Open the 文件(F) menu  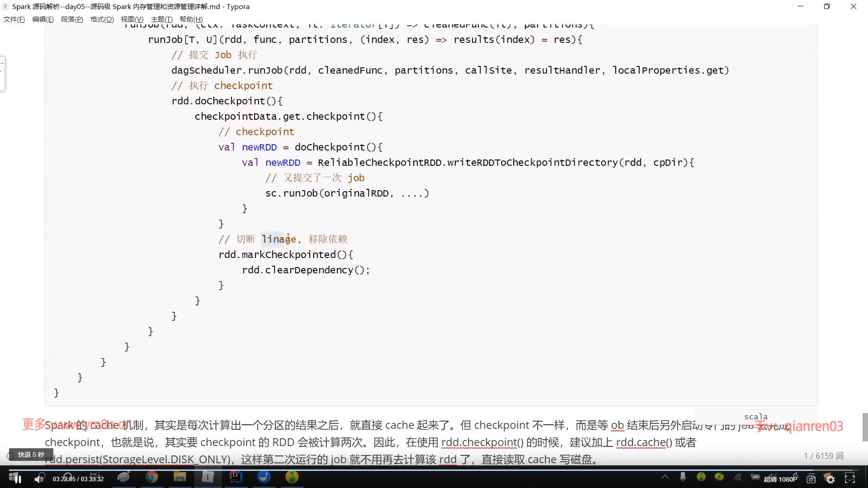tap(14, 19)
